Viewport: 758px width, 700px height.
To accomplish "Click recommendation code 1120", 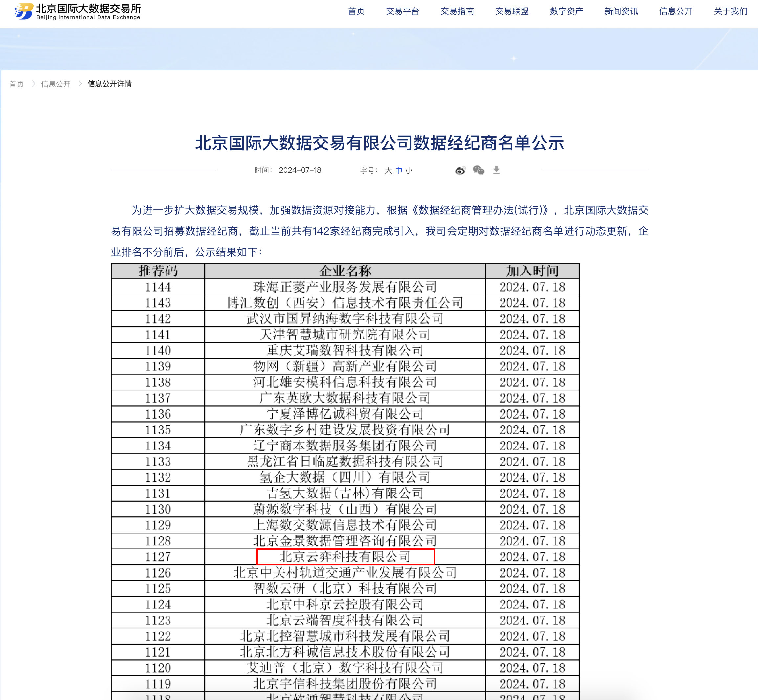I will [158, 668].
